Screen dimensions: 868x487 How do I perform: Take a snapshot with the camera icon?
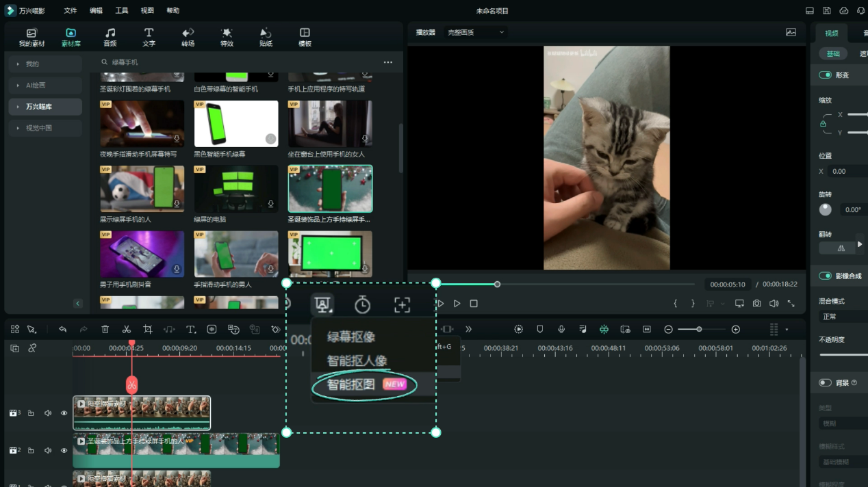756,304
